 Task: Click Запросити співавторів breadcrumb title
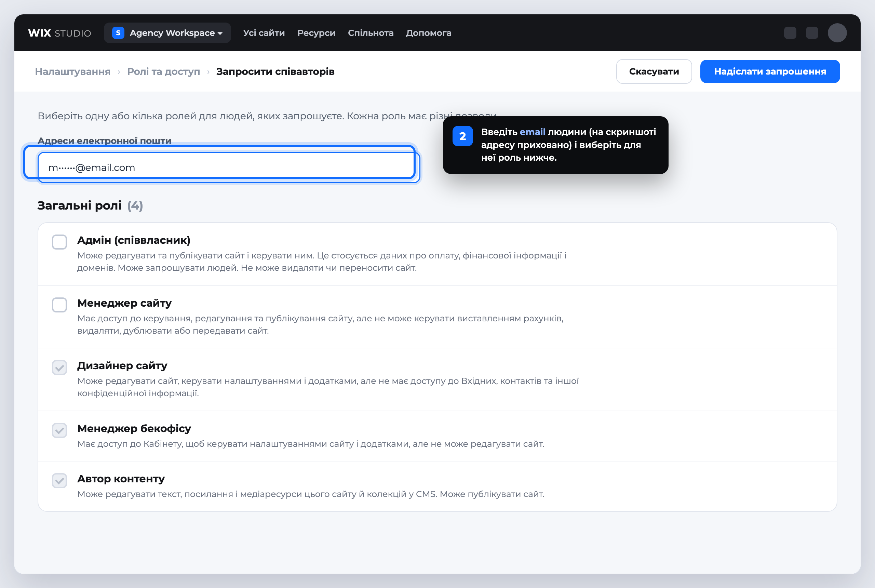pyautogui.click(x=275, y=72)
